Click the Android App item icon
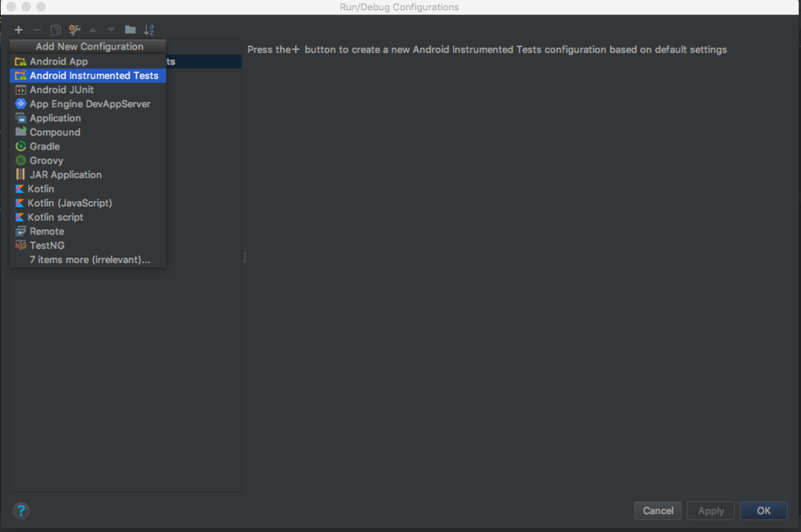801x532 pixels. coord(20,61)
